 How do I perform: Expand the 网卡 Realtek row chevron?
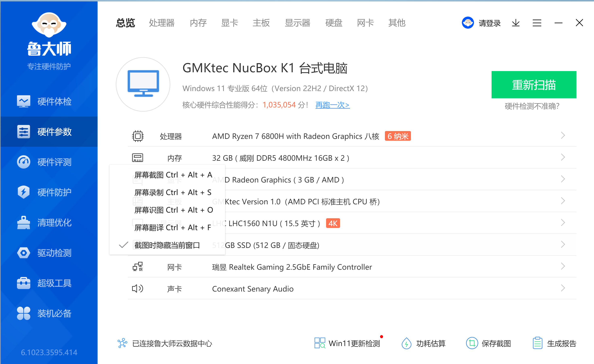(x=563, y=266)
